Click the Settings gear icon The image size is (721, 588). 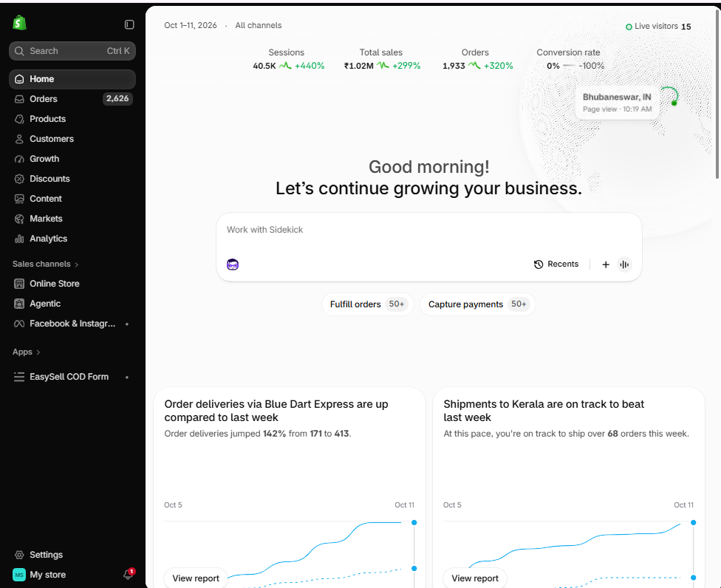pos(19,555)
